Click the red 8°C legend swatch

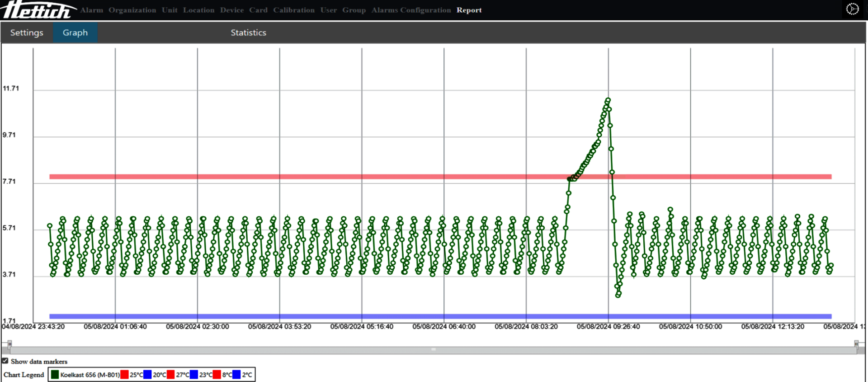point(217,375)
